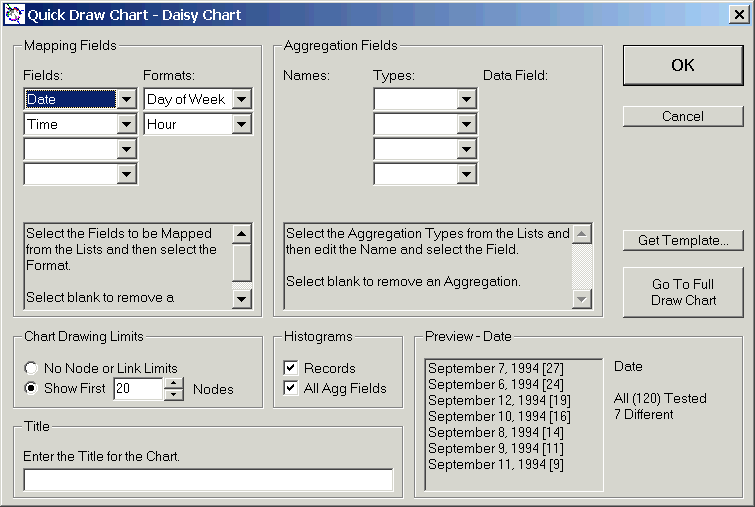
Task: Increase the Show First node count
Action: tap(173, 383)
